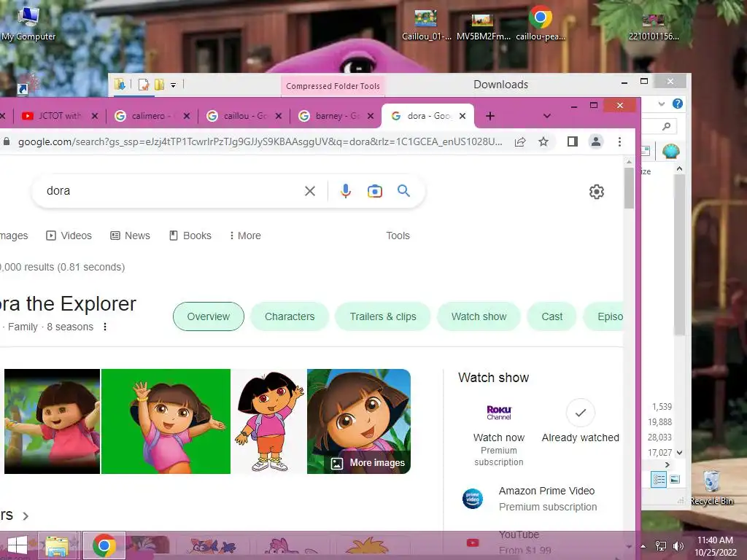Select Overview chip
Viewport: 747px width, 560px height.
coord(208,316)
